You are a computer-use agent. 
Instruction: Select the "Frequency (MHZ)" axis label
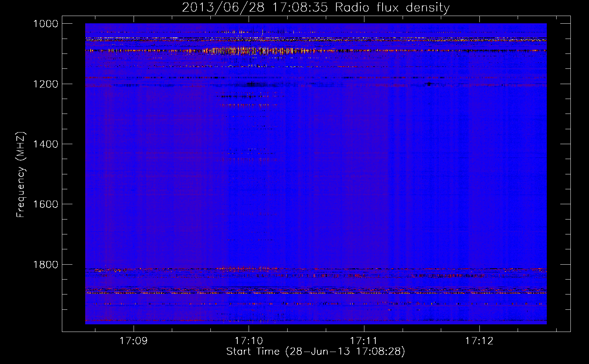point(21,175)
